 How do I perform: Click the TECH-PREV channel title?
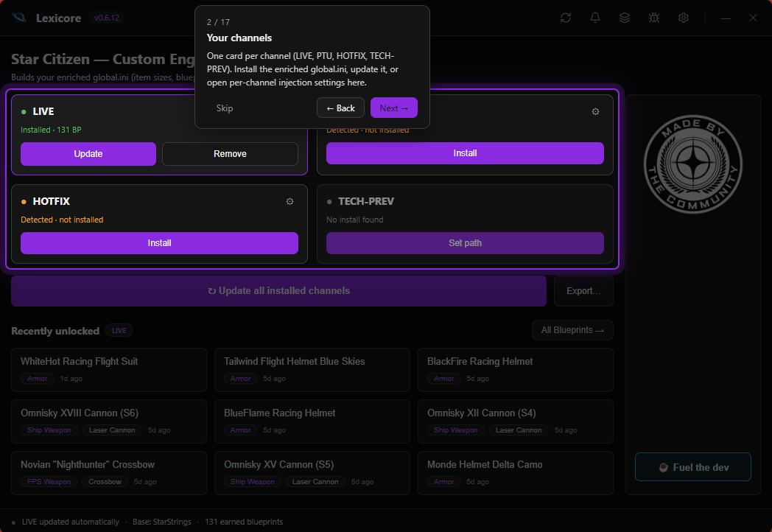(366, 201)
